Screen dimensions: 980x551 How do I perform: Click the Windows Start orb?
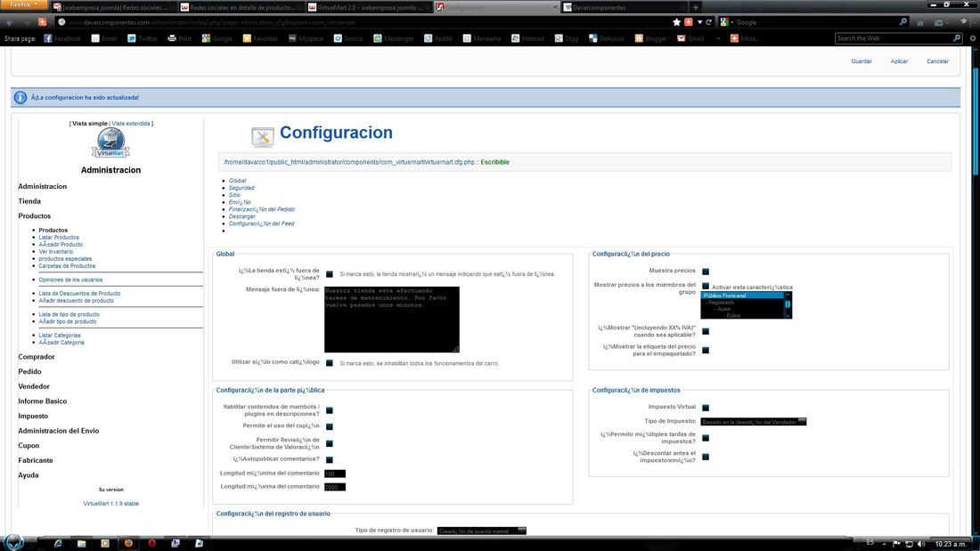(x=13, y=541)
